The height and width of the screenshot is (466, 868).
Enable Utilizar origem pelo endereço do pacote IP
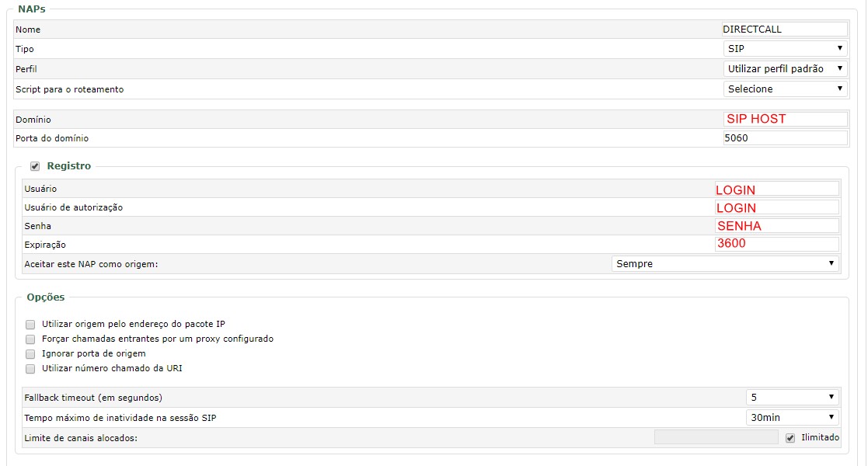click(30, 325)
